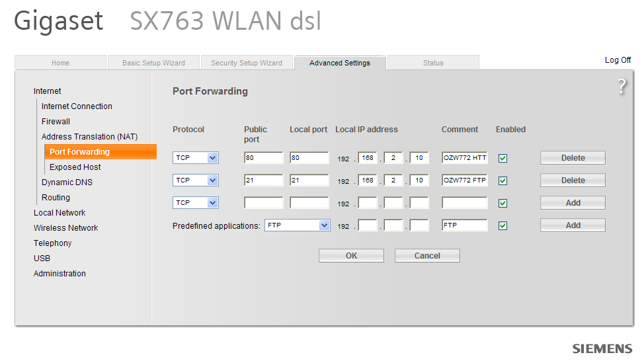Screen dimensions: 644x361
Task: Toggle Enabled checkbox for OZW772 HTT rule
Action: (x=503, y=158)
